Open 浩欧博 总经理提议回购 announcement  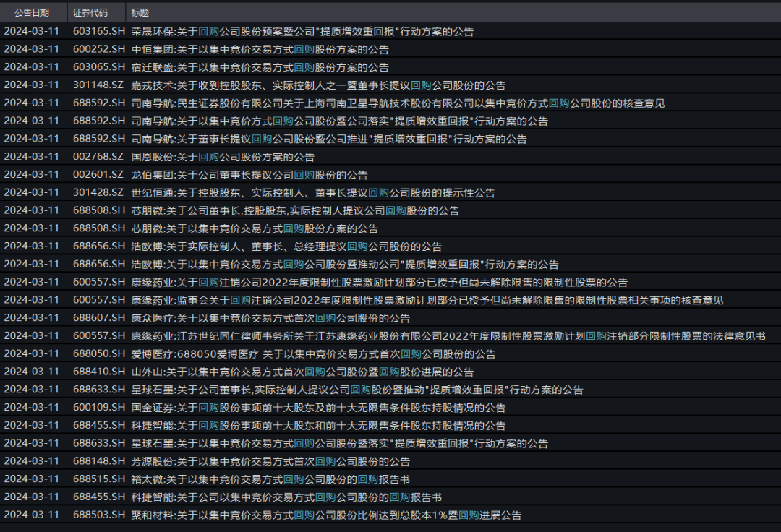tap(286, 246)
